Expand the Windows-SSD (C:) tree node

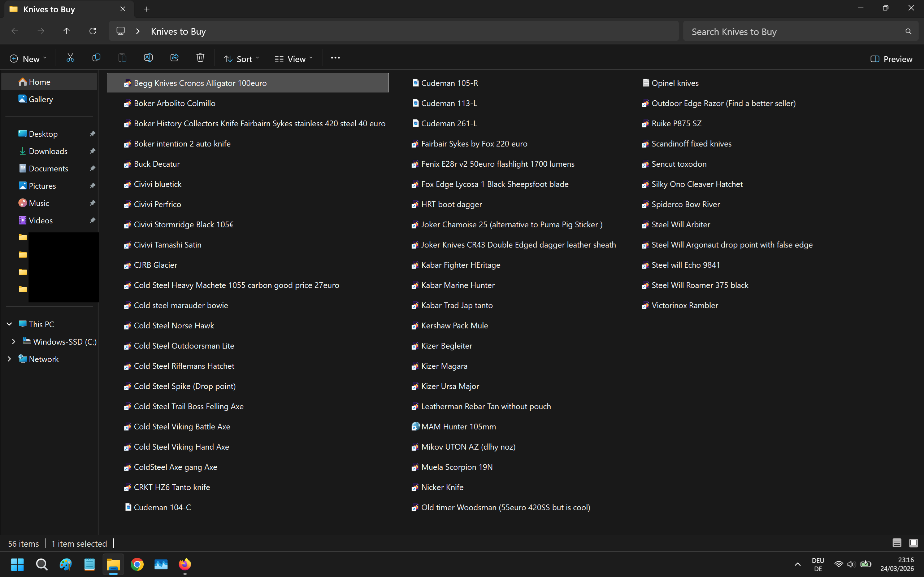click(13, 341)
